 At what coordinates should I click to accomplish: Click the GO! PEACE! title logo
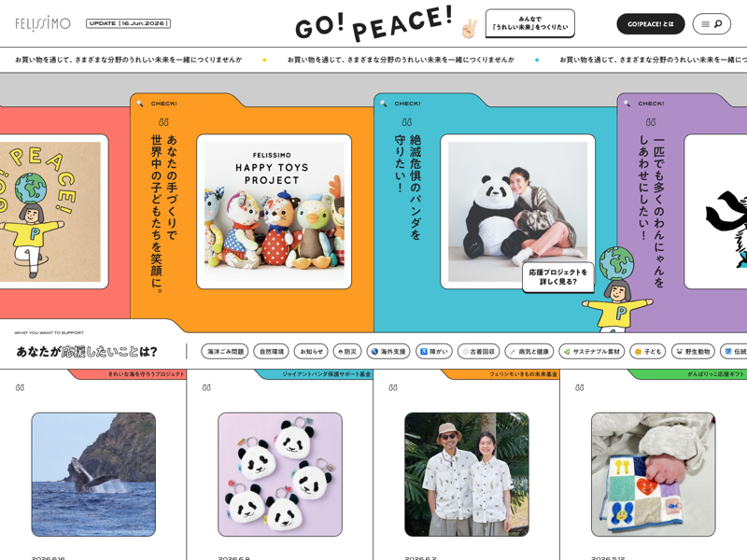point(373,25)
